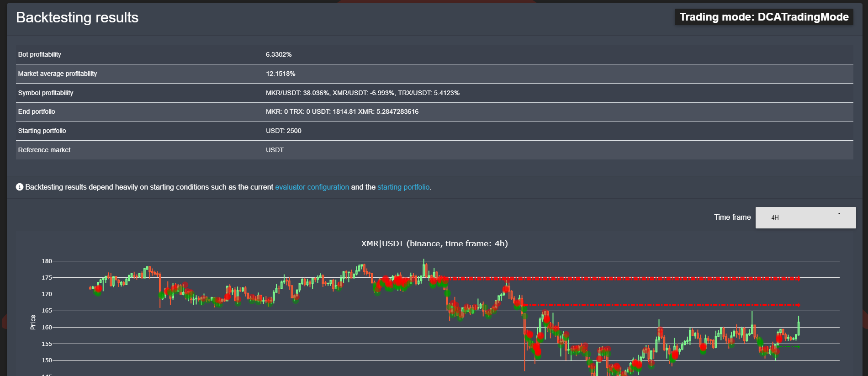Click the Price axis title
Viewport: 868px width, 376px height.
point(33,323)
